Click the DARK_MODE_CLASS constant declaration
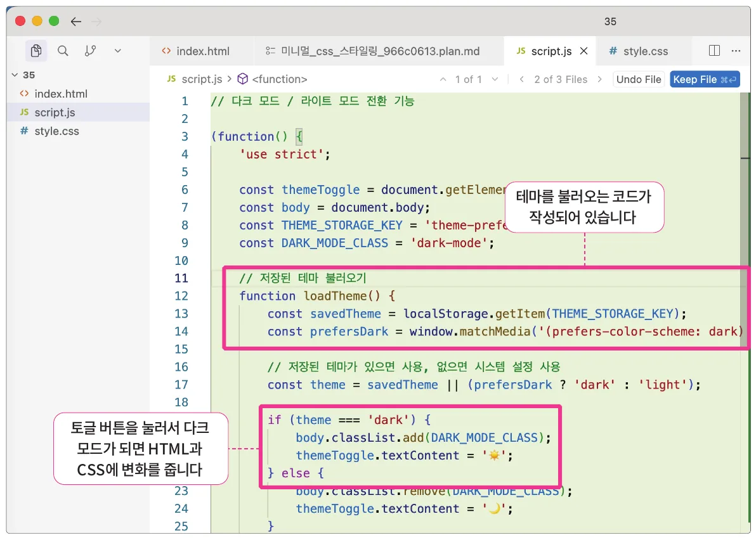 [367, 243]
